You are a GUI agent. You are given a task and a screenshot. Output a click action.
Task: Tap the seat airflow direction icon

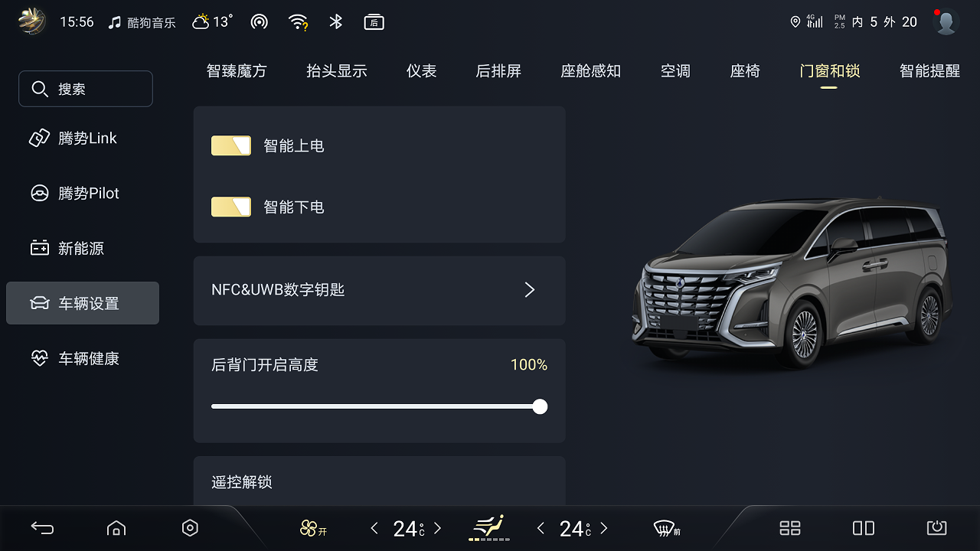(x=489, y=527)
